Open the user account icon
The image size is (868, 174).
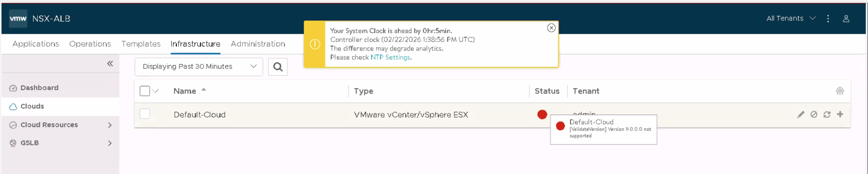coord(846,19)
